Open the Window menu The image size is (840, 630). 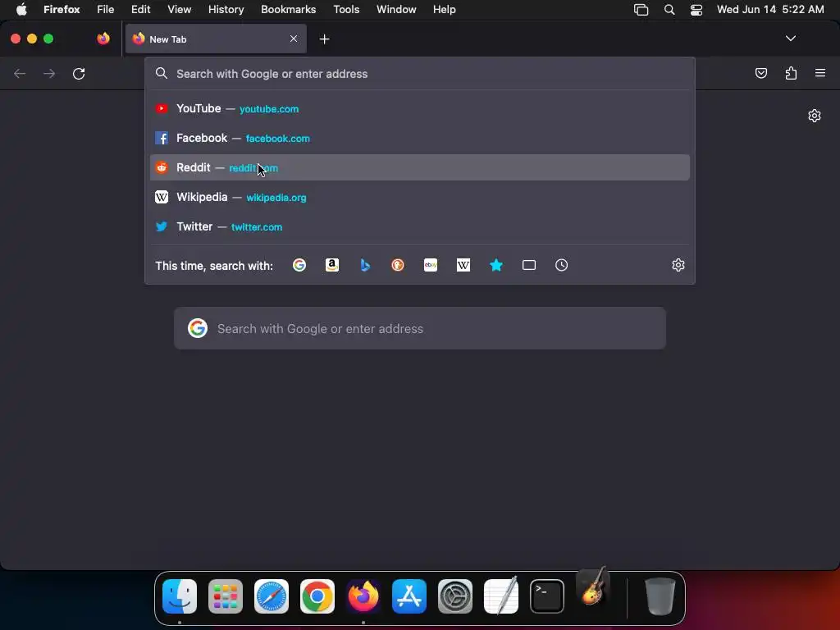pyautogui.click(x=396, y=9)
